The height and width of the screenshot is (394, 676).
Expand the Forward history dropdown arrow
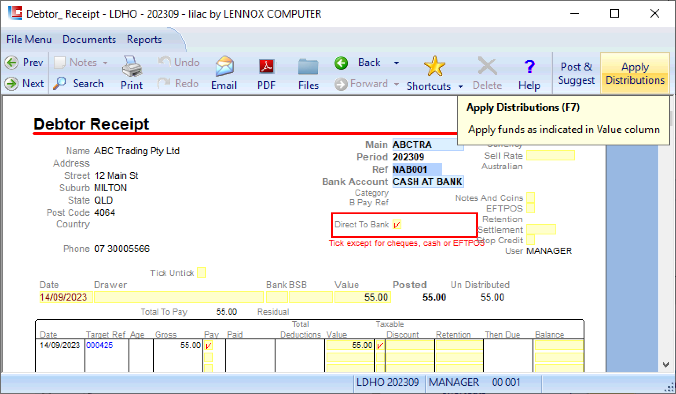[396, 84]
